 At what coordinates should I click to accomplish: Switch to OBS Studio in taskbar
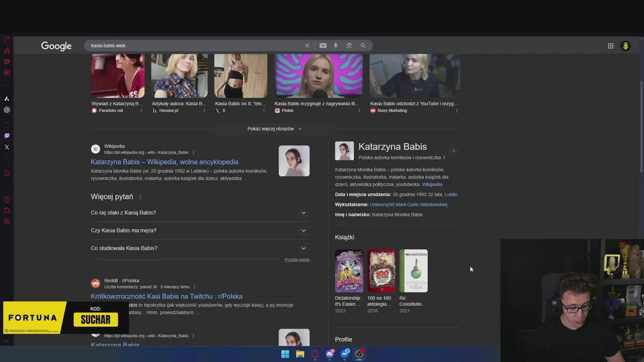click(359, 354)
